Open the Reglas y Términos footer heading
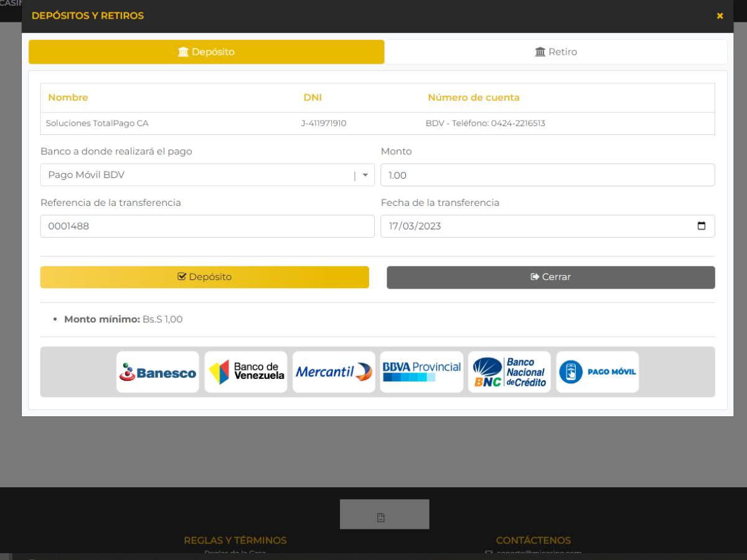The width and height of the screenshot is (747, 560). (235, 540)
